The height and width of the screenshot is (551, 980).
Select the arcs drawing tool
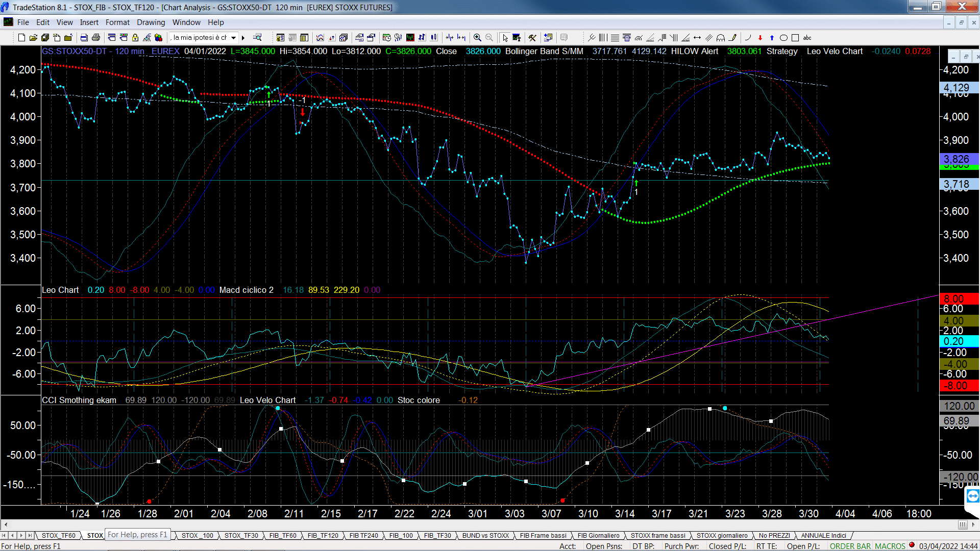721,37
